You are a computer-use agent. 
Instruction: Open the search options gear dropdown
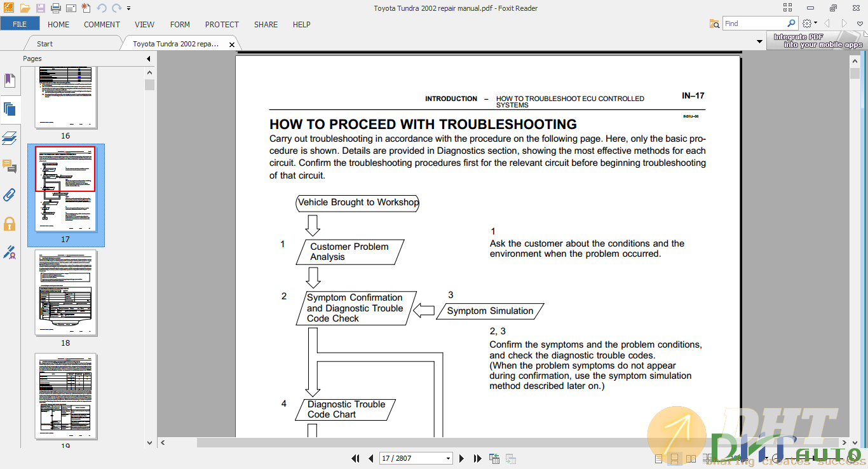(810, 24)
